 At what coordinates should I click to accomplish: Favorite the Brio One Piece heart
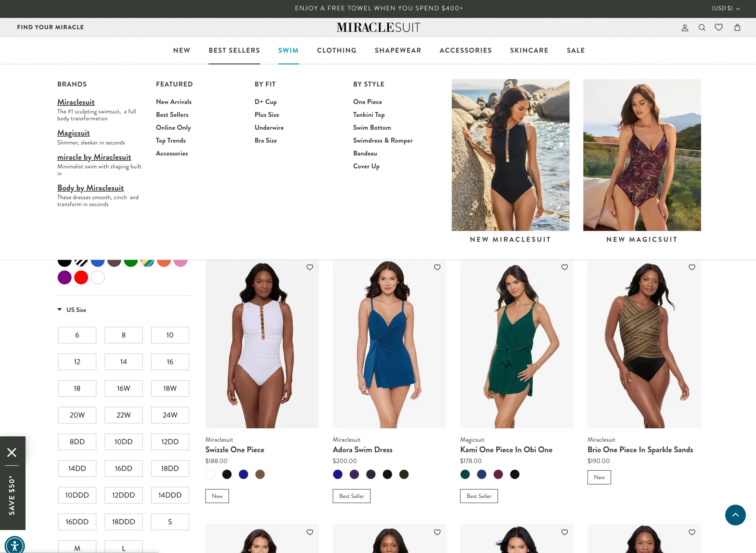pos(692,267)
